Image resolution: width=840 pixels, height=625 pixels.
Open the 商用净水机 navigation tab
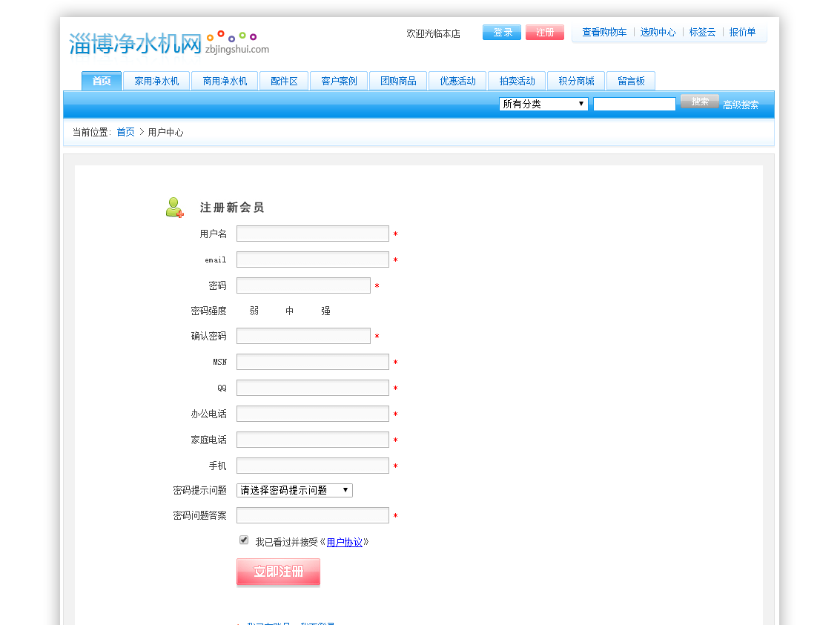pyautogui.click(x=225, y=81)
